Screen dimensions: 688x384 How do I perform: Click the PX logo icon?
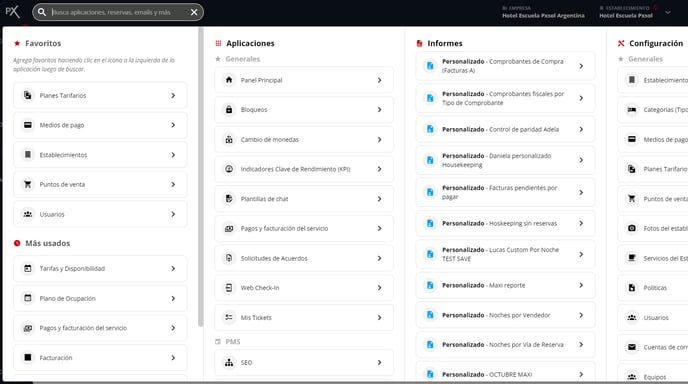(13, 12)
